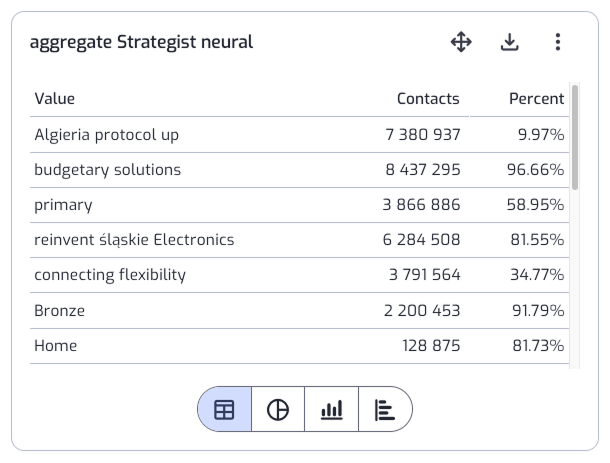This screenshot has width=610, height=463.
Task: Select the Home row
Action: (299, 346)
